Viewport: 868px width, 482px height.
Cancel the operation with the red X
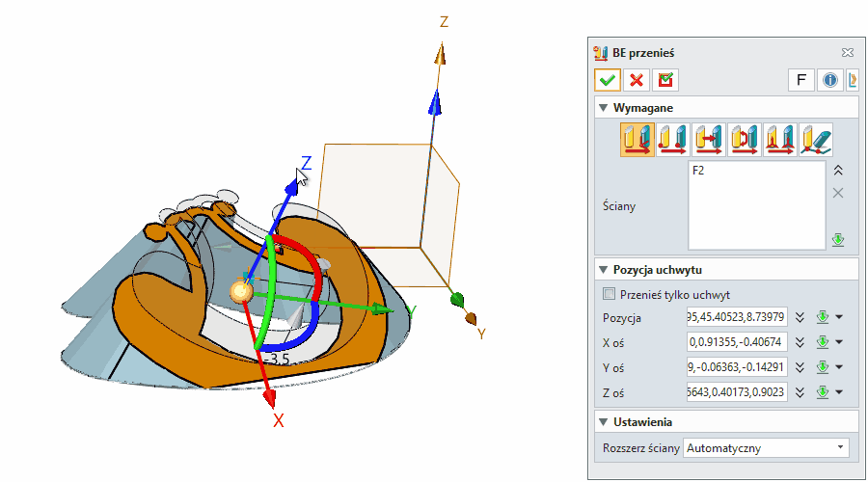[636, 80]
